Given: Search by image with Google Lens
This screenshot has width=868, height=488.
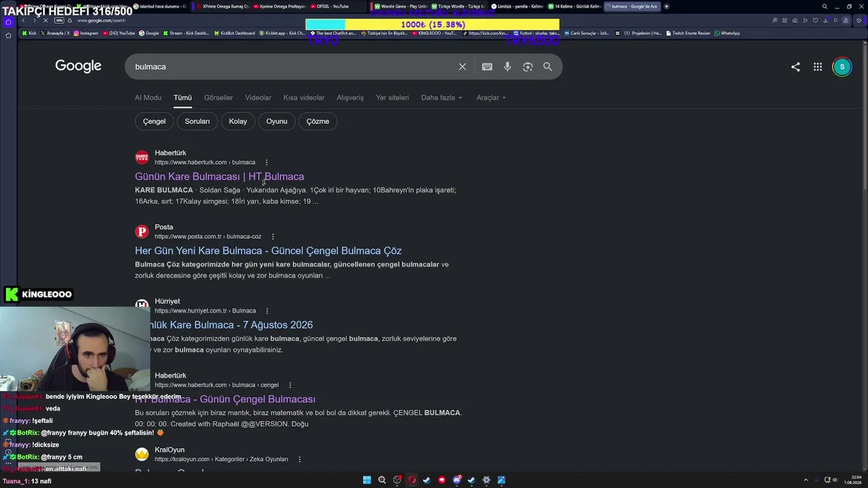Looking at the screenshot, I should pos(528,66).
